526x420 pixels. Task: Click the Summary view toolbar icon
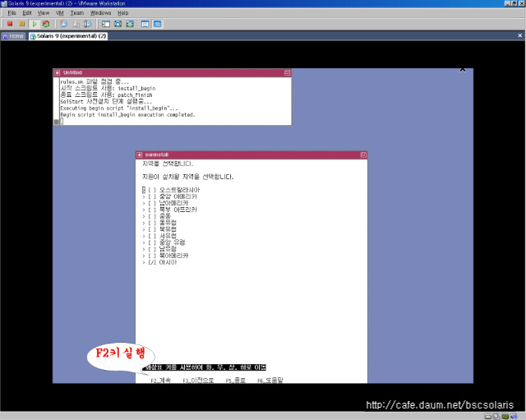(x=145, y=24)
